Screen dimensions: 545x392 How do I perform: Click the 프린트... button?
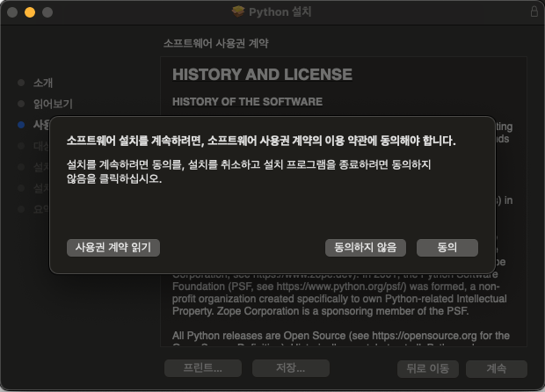click(x=203, y=368)
